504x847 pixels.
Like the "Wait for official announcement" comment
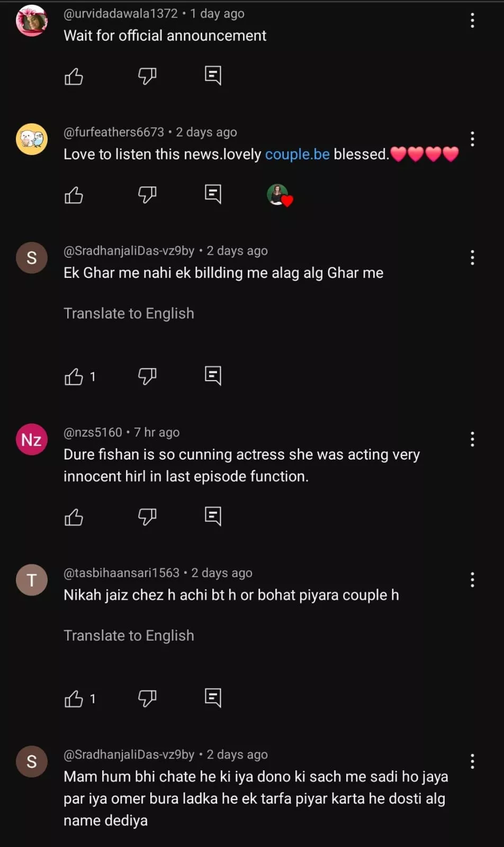(74, 77)
